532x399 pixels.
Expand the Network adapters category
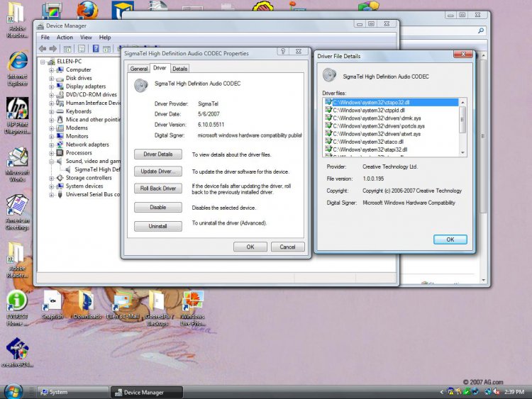[x=51, y=145]
